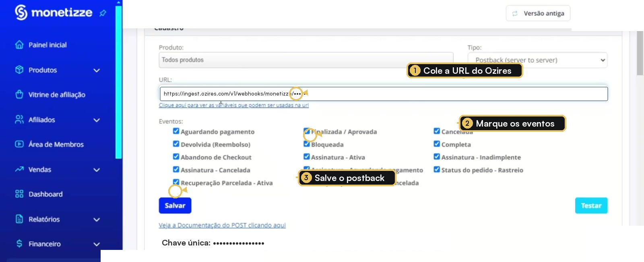Image resolution: width=644 pixels, height=262 pixels.
Task: Click the Afiliados people icon
Action: (19, 119)
